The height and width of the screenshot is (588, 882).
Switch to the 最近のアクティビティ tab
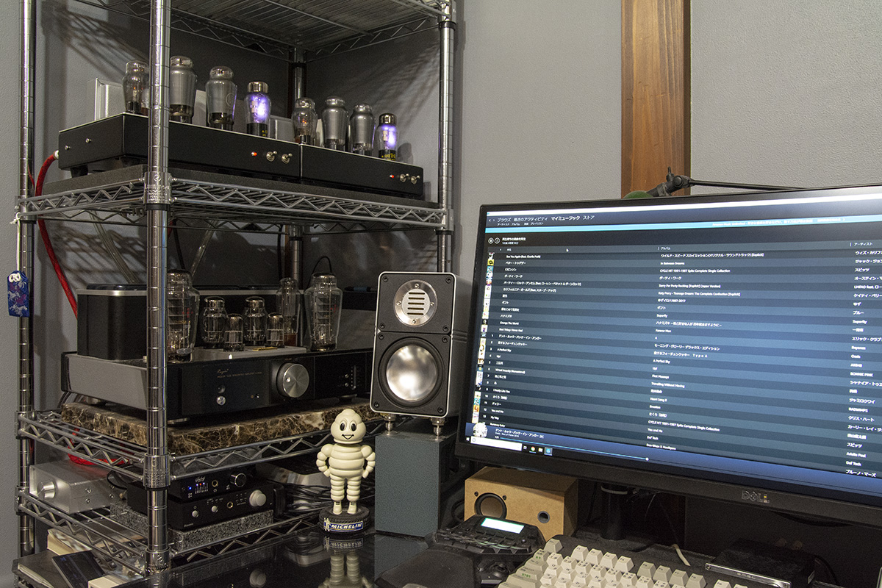(x=531, y=218)
